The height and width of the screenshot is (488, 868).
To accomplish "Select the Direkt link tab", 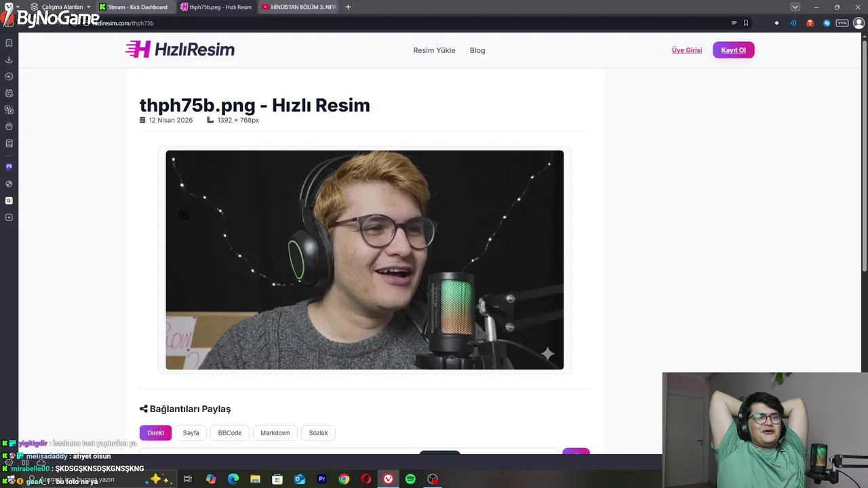I will (x=155, y=432).
